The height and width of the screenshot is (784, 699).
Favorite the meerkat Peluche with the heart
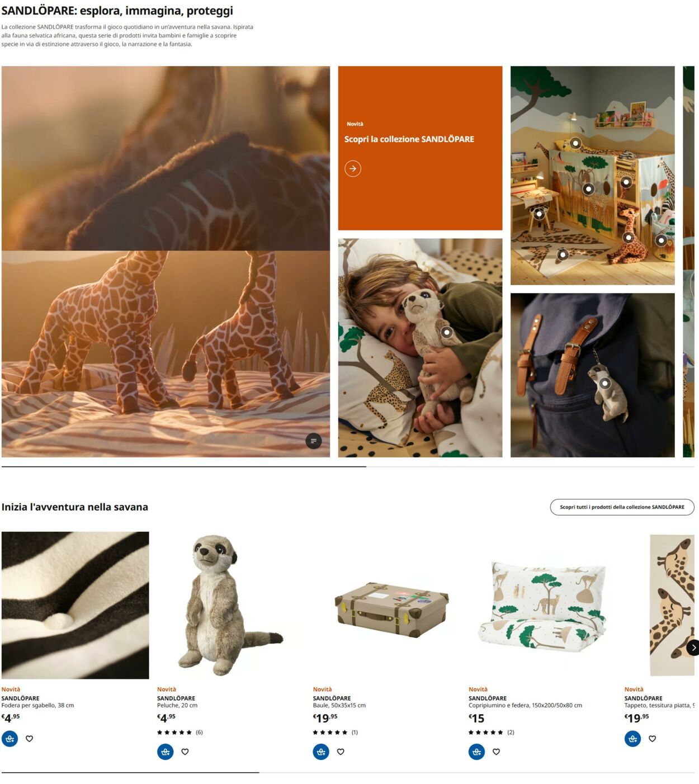185,752
